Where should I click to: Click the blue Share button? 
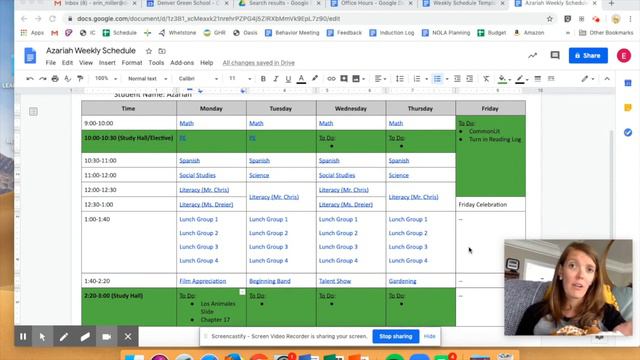click(x=588, y=56)
